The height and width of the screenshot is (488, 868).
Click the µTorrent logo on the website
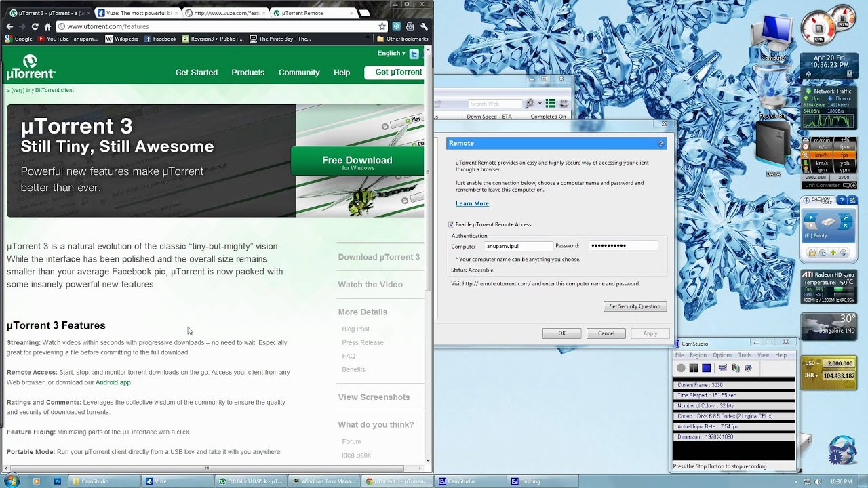point(31,68)
